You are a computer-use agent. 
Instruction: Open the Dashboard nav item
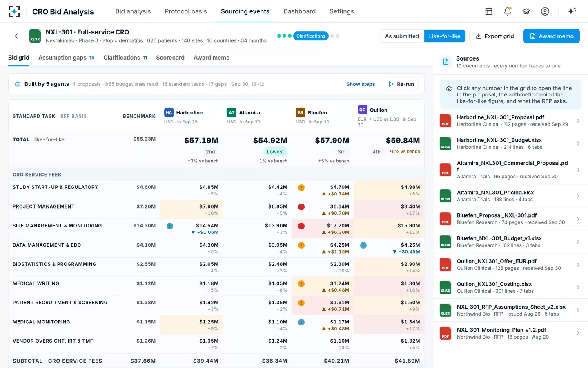point(299,11)
